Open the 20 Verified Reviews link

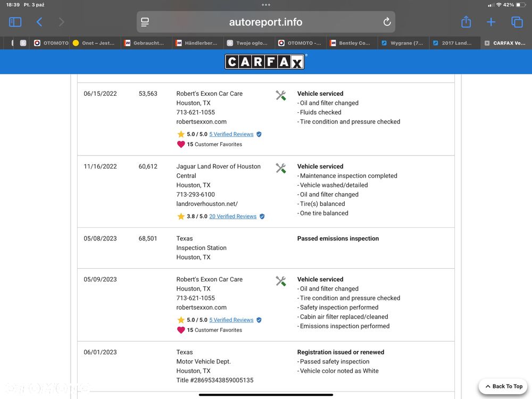(x=233, y=216)
